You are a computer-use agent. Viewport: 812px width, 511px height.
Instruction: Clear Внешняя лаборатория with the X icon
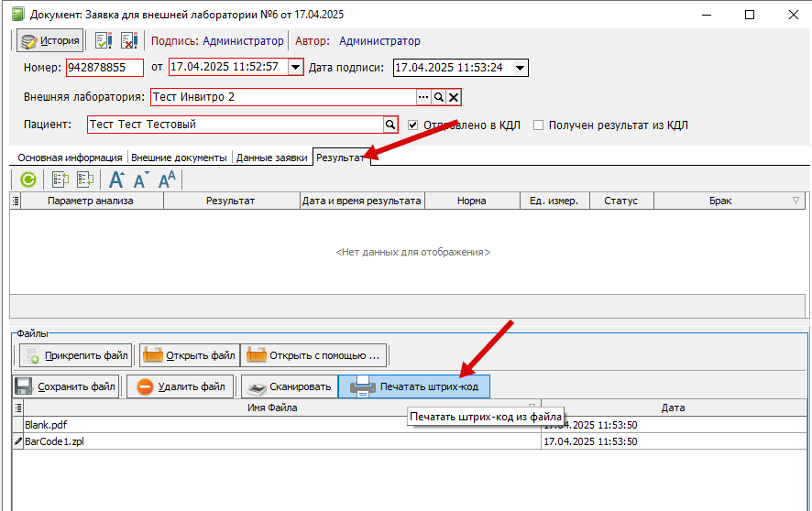click(453, 97)
